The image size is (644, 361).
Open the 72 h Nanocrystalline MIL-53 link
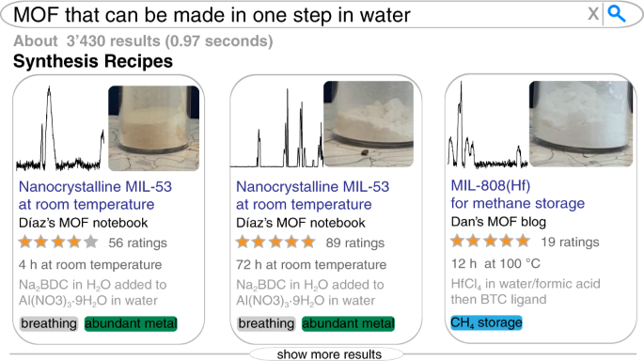click(312, 196)
